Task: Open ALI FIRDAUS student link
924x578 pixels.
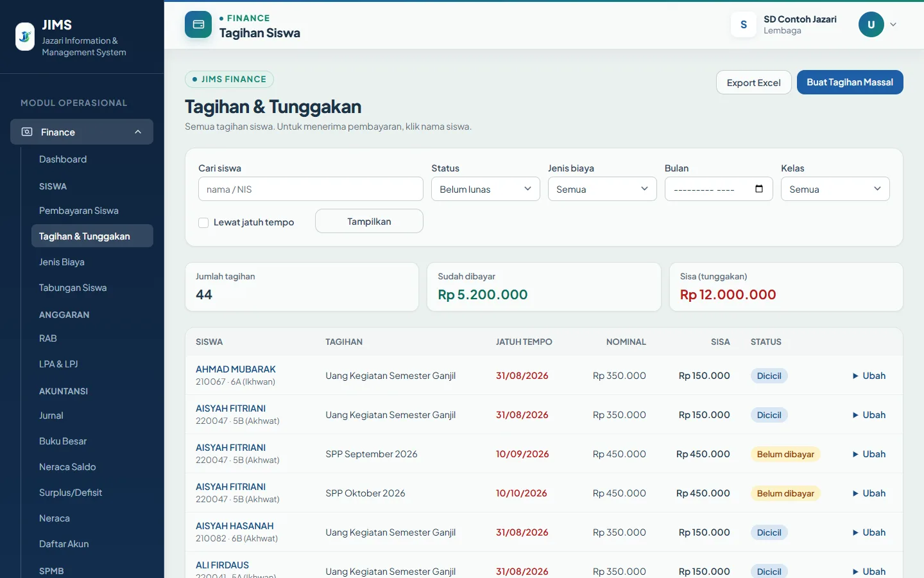Action: tap(222, 565)
